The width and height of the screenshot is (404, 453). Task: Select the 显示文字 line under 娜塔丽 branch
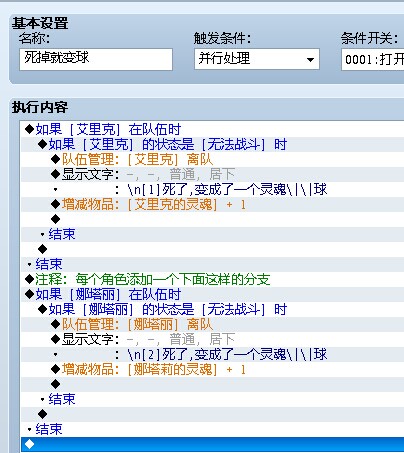click(x=212, y=339)
